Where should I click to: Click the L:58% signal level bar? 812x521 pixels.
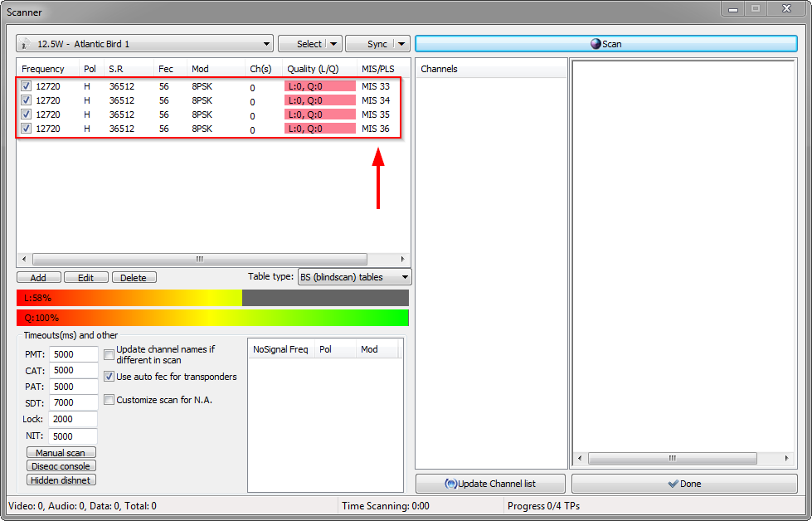pos(212,298)
